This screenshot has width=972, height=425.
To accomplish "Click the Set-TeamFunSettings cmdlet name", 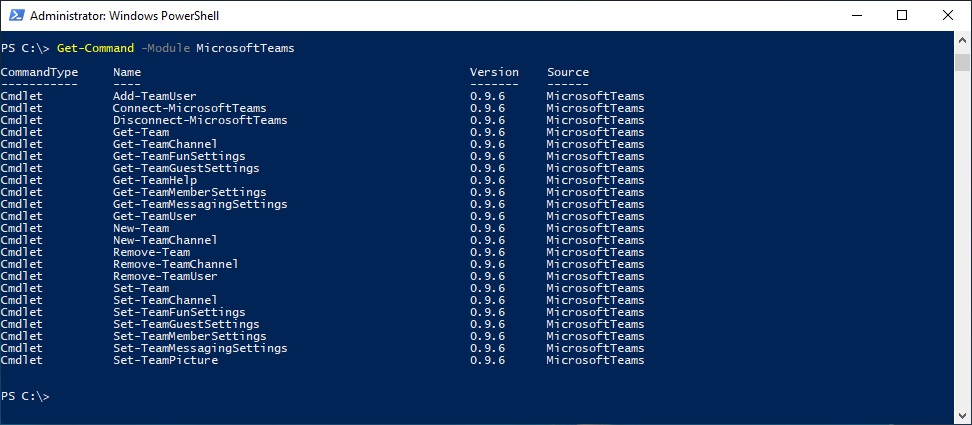I will (179, 312).
